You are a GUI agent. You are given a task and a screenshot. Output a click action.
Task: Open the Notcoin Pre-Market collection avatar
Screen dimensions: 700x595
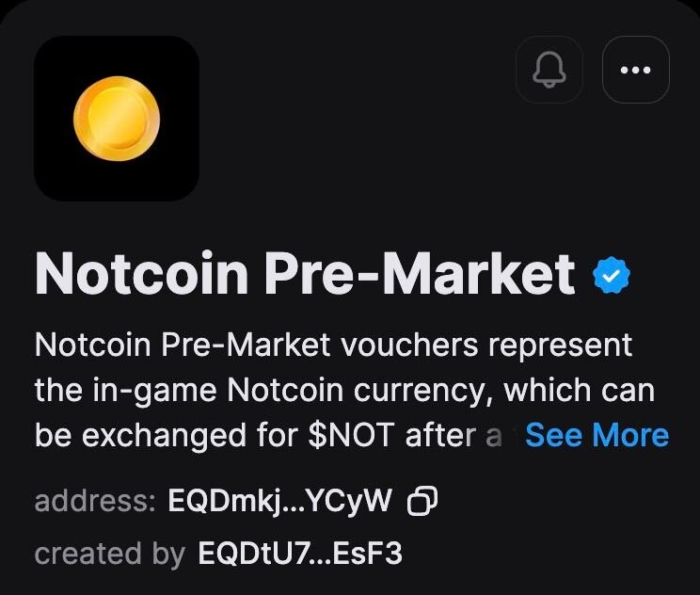[x=117, y=119]
